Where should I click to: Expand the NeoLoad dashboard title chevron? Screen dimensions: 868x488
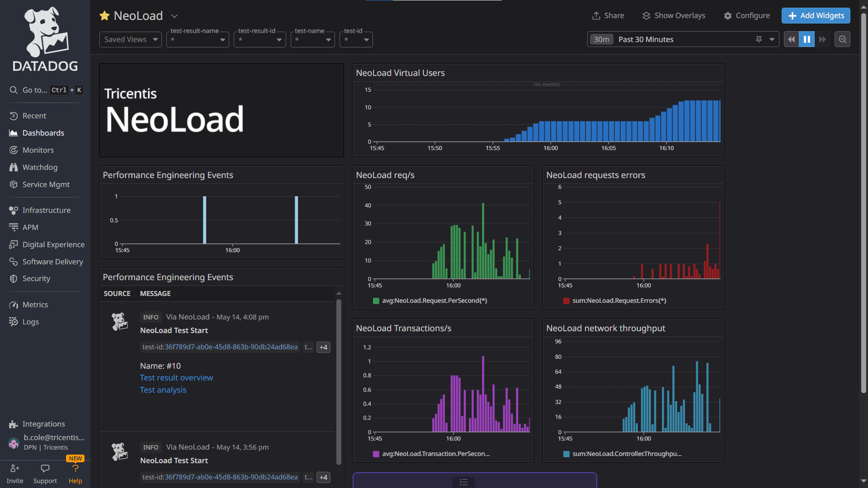point(175,16)
